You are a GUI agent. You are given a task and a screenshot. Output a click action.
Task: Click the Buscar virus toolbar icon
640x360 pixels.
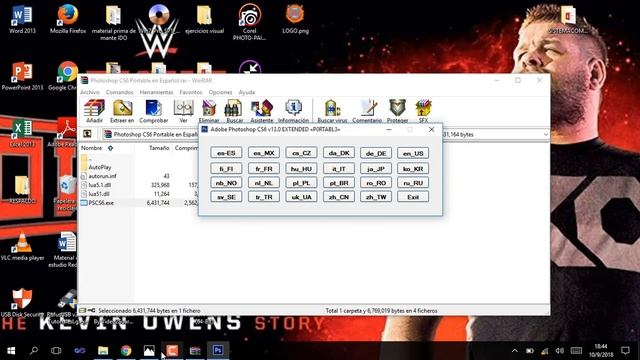tap(332, 111)
